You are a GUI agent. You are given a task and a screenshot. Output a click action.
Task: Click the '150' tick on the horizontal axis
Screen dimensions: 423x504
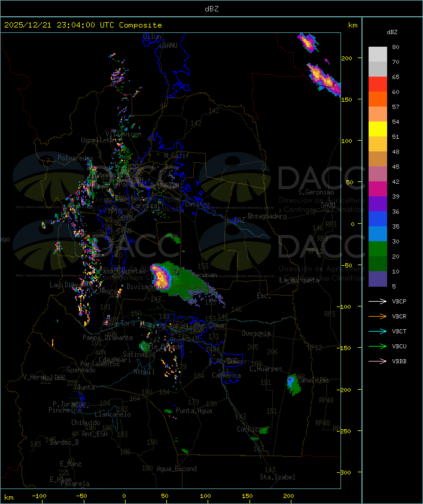tap(247, 496)
